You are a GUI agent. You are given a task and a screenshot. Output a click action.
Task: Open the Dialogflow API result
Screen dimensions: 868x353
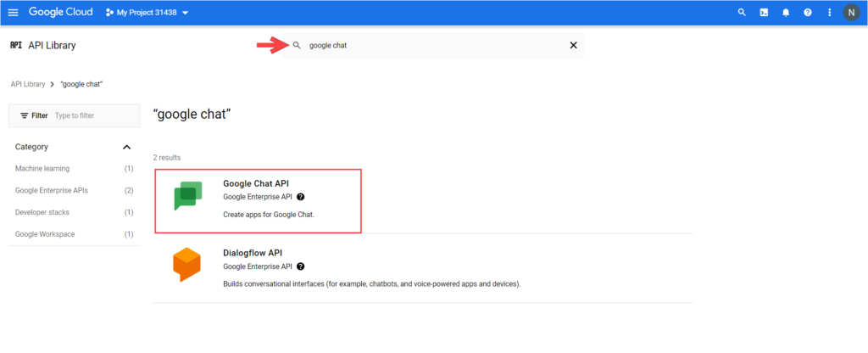coord(253,253)
